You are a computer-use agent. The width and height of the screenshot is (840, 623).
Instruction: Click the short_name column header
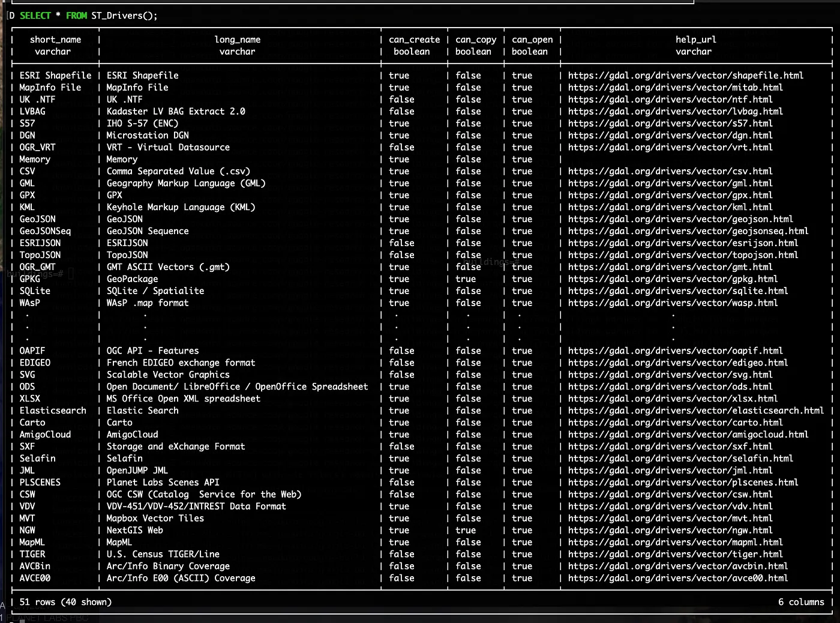point(56,39)
